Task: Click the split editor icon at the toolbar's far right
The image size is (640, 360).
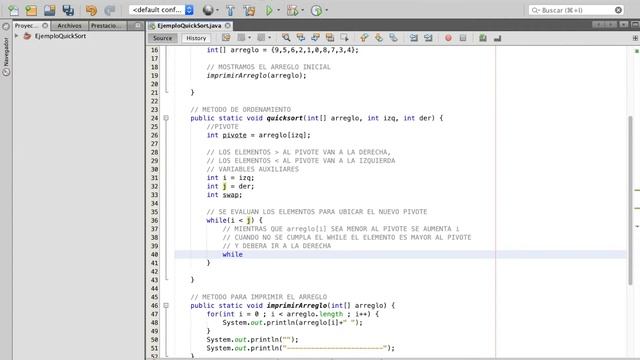Action: (x=635, y=38)
